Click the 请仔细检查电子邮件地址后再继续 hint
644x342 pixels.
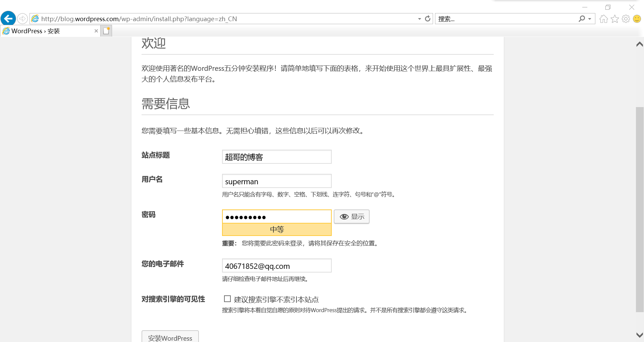point(265,279)
